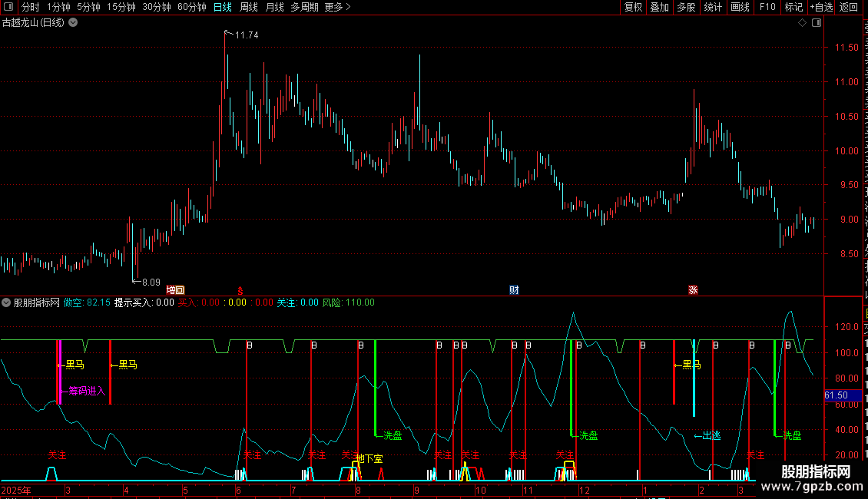This screenshot has width=868, height=499.
Task: Expand the 更多 periods menu
Action: [337, 7]
